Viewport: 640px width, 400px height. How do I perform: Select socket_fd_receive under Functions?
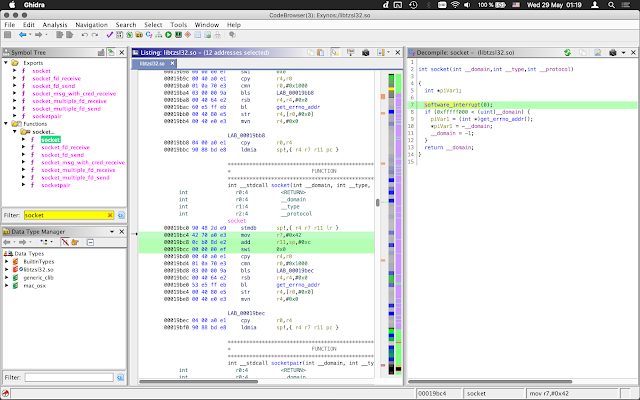[66, 148]
